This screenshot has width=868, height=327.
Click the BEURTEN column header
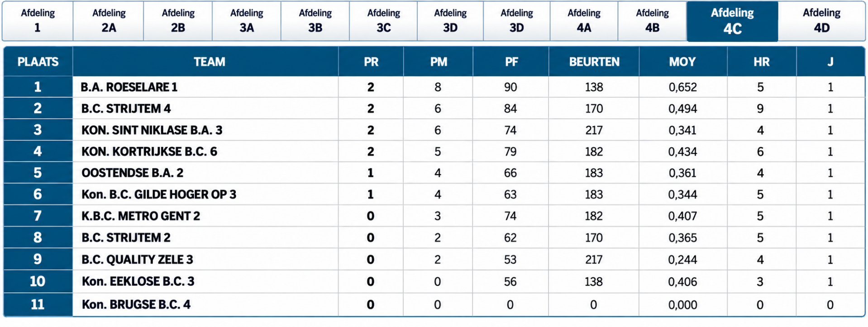tap(594, 62)
